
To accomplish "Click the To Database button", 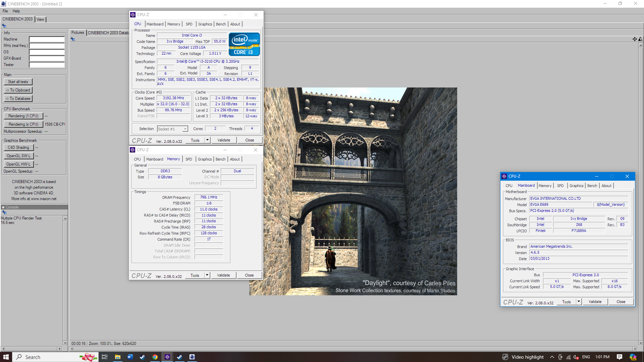I will (18, 99).
